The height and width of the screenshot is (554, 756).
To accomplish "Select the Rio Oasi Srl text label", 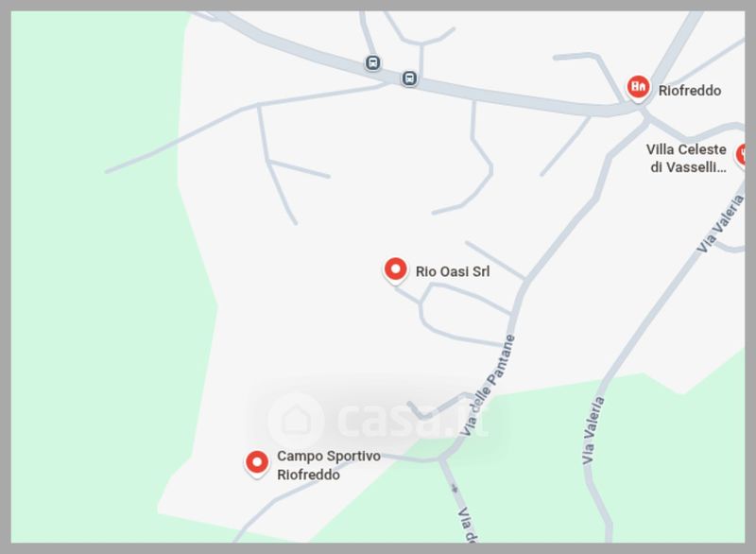I will (453, 271).
